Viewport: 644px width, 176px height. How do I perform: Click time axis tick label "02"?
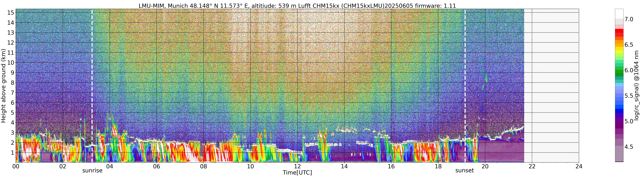click(x=63, y=166)
